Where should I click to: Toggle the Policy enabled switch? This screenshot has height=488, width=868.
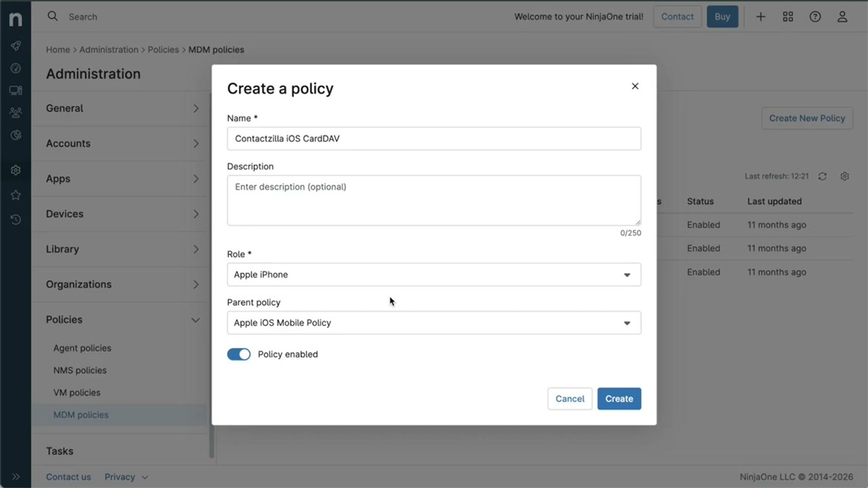coord(239,354)
